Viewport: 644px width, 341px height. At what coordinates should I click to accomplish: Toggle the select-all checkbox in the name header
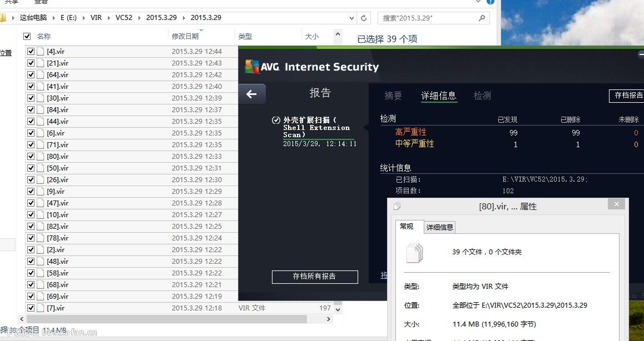point(27,36)
